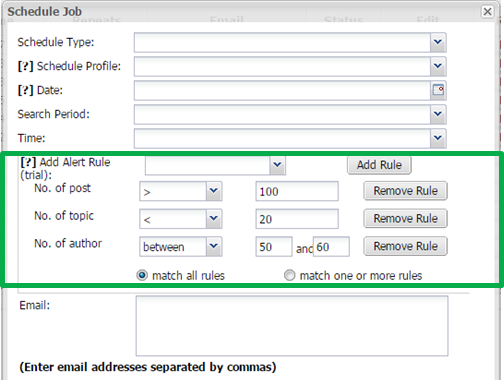Open operator dropdown for No. of post
This screenshot has height=380, width=504.
(x=214, y=191)
